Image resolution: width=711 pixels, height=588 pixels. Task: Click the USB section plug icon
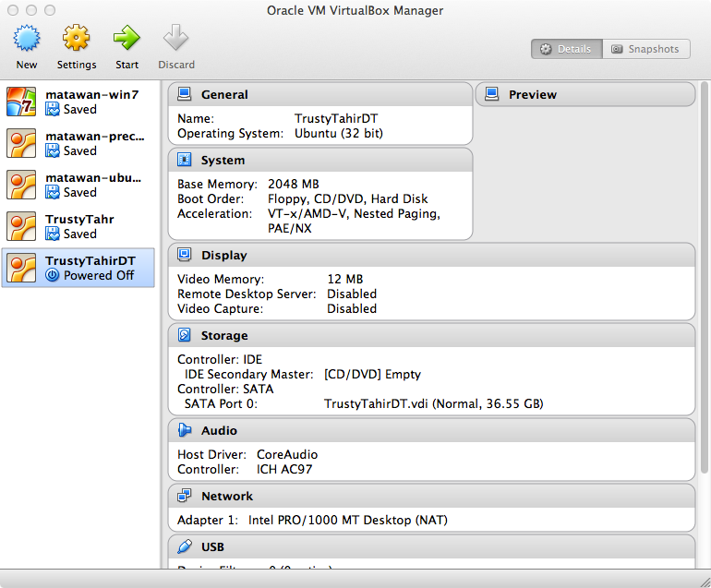184,546
